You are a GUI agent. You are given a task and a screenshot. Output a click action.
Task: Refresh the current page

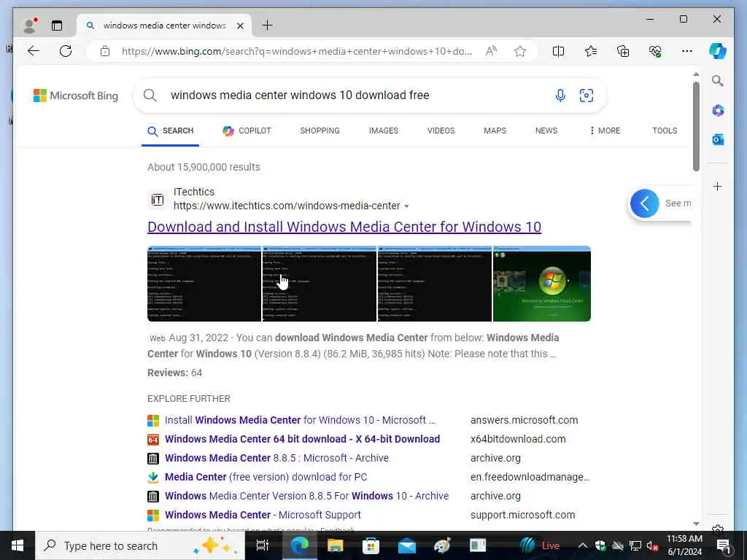point(66,51)
